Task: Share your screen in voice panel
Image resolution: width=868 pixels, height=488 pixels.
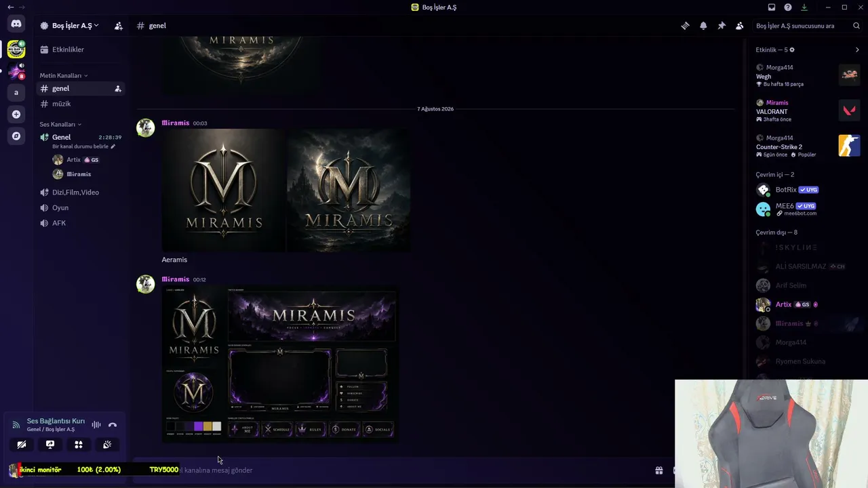Action: [50, 445]
